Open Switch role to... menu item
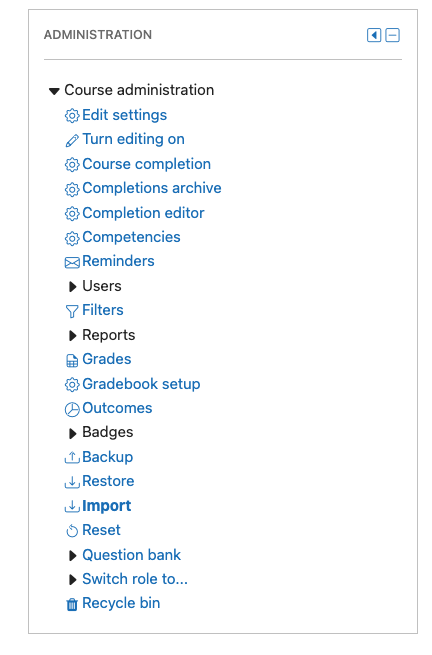Viewport: 432px width, 655px height. tap(135, 579)
